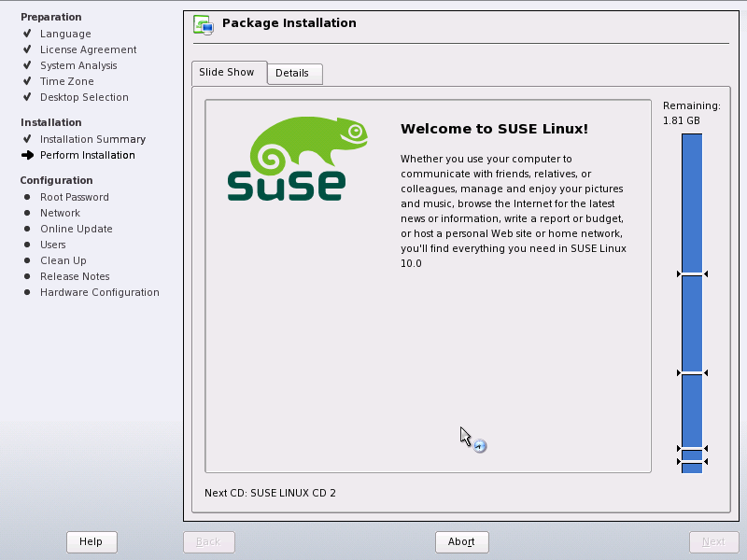The image size is (747, 560).
Task: Abort the package installation
Action: (x=461, y=542)
